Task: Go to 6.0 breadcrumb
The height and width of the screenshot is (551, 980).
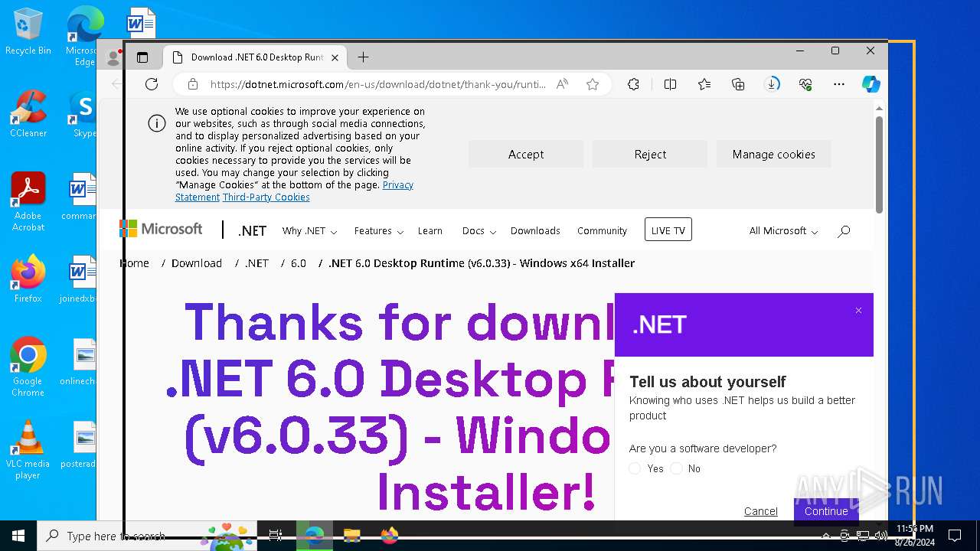Action: (x=299, y=263)
